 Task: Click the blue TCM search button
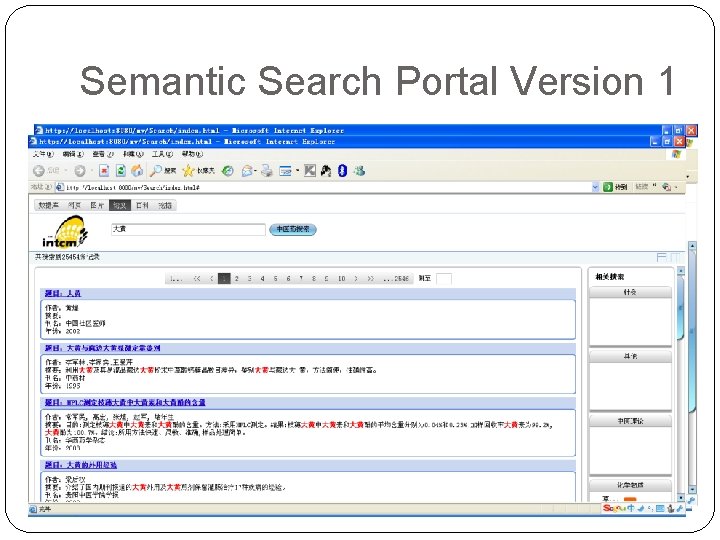[x=293, y=229]
